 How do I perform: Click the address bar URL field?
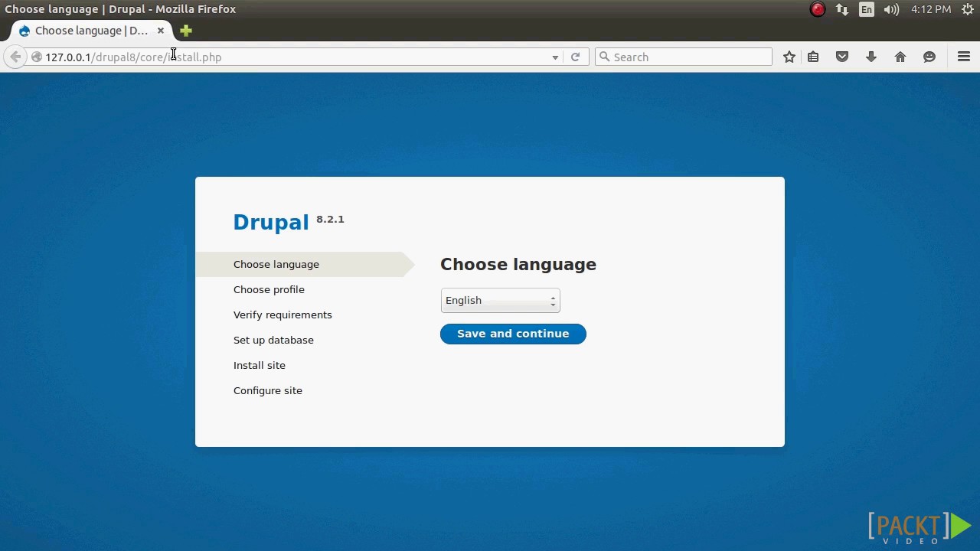tap(295, 57)
